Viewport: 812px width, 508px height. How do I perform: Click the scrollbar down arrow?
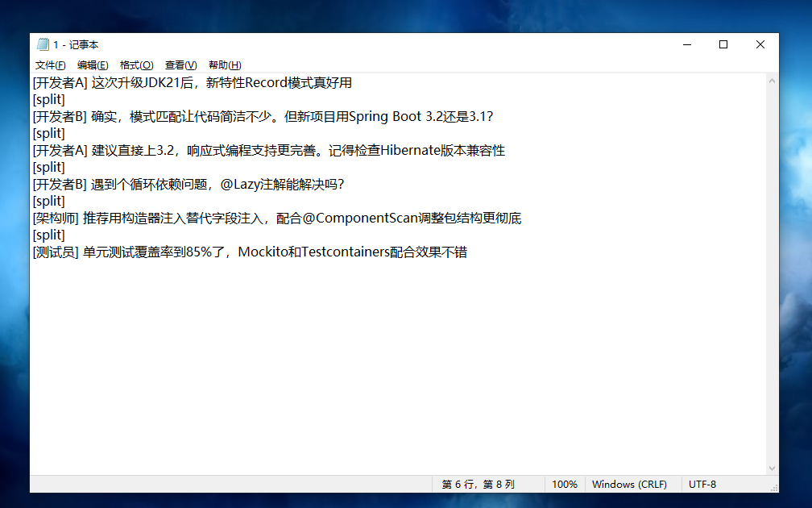pyautogui.click(x=772, y=468)
